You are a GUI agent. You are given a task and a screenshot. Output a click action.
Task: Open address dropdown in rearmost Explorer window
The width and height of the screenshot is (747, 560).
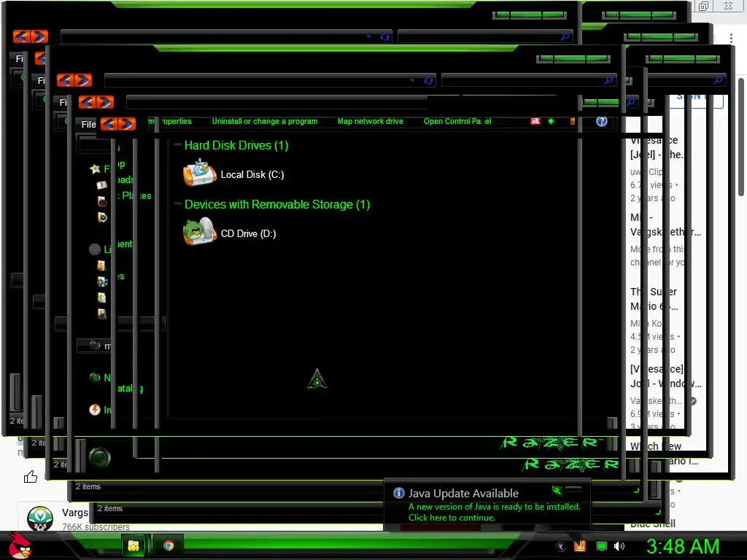[368, 36]
